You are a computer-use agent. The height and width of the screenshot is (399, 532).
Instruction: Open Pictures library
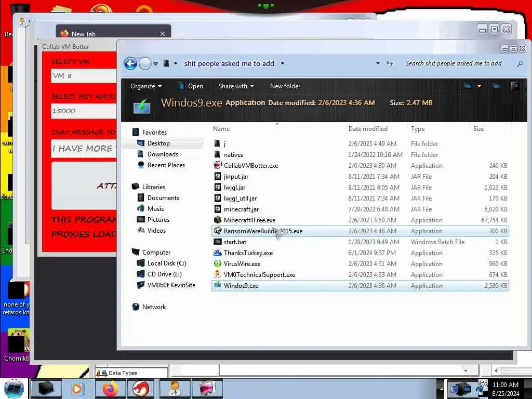click(x=158, y=219)
